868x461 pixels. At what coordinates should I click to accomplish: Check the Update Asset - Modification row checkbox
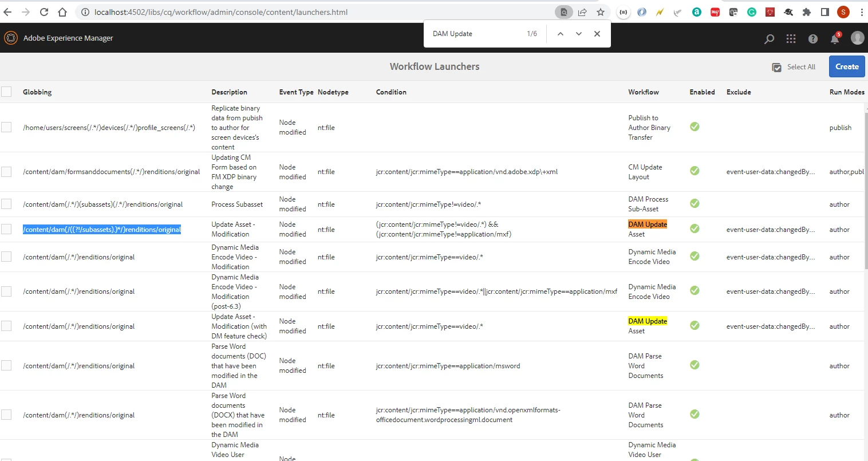point(6,229)
